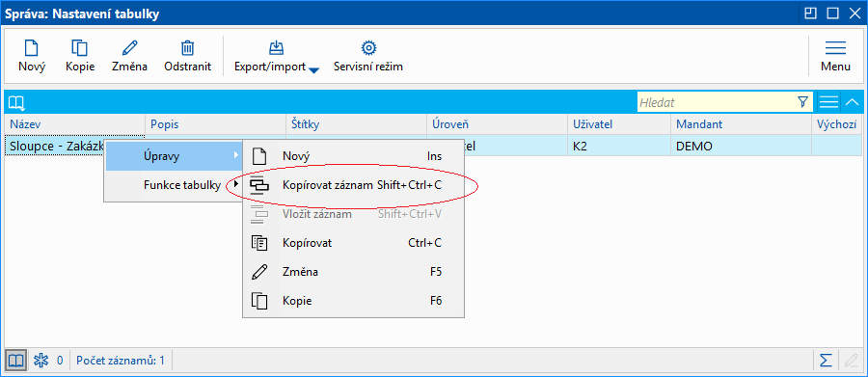Click the Změna pencil toolbar icon
The image size is (868, 377).
(x=129, y=48)
